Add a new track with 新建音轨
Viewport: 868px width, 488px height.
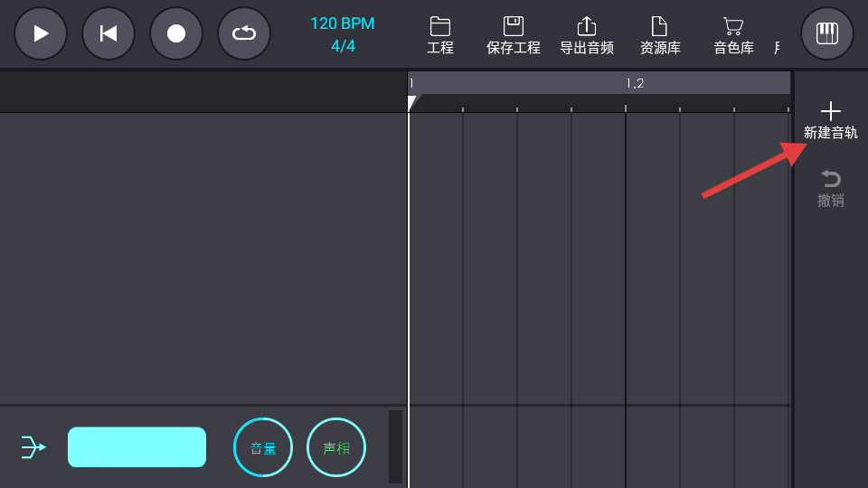830,121
